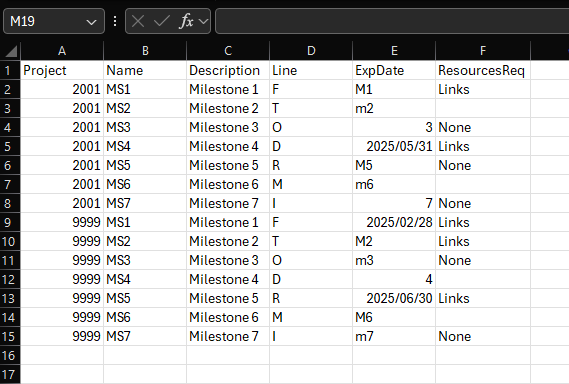Viewport: 569px width, 384px height.
Task: Select column A header
Action: point(62,51)
